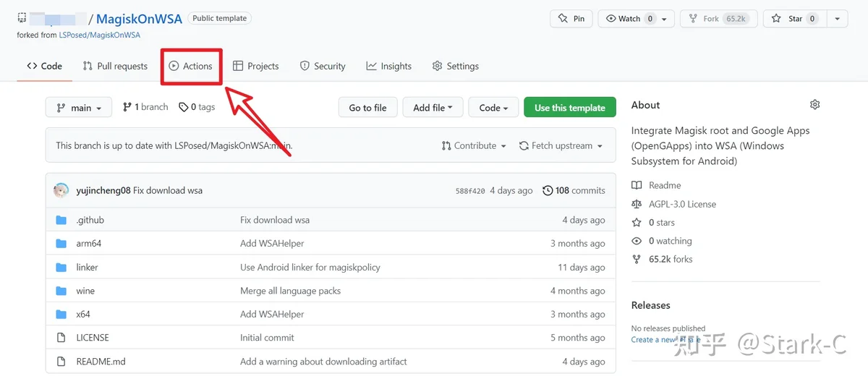View 108 commits history
The image size is (868, 379).
(574, 190)
